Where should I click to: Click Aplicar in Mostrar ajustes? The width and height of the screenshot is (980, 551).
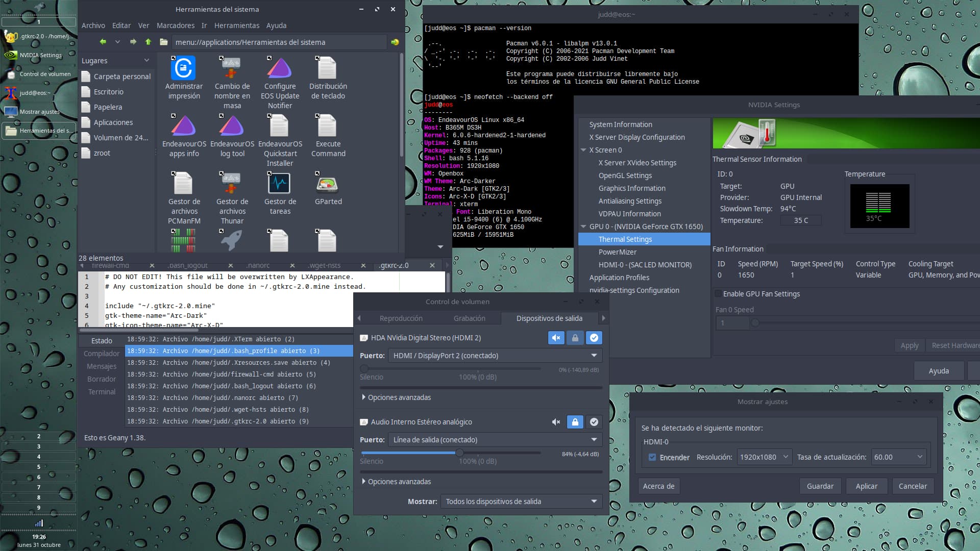(x=866, y=486)
